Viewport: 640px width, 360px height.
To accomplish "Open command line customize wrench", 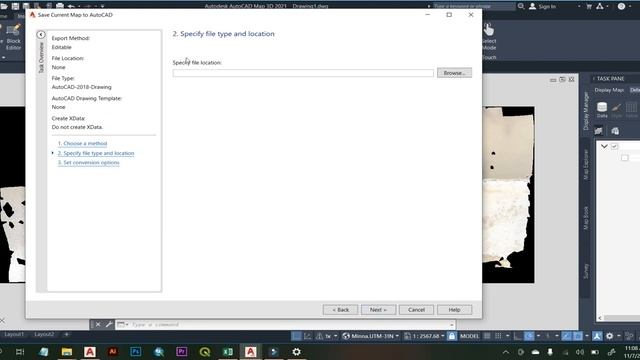I will pyautogui.click(x=109, y=325).
